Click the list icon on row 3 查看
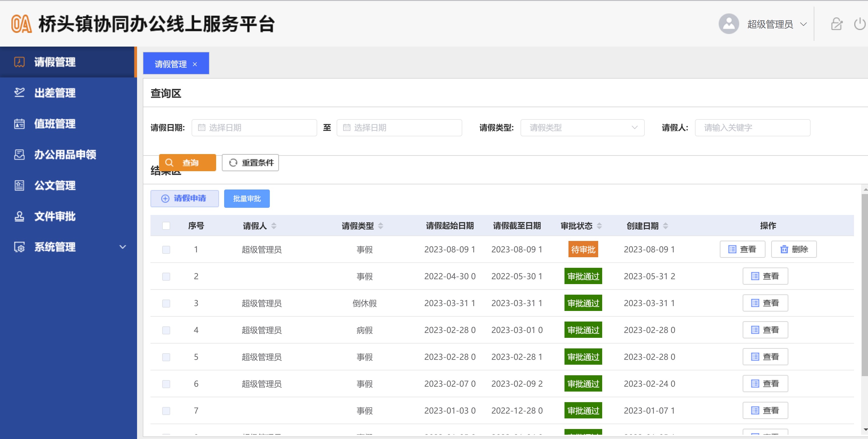This screenshot has width=868, height=439. coord(755,303)
